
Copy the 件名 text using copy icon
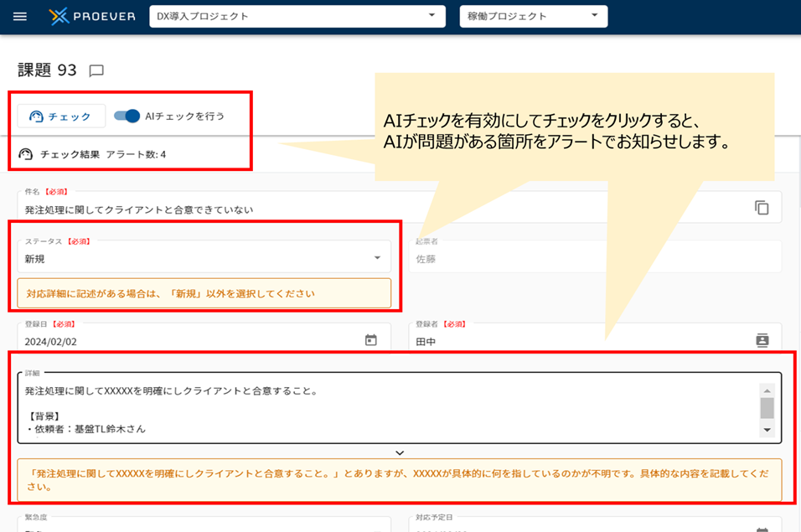[761, 208]
